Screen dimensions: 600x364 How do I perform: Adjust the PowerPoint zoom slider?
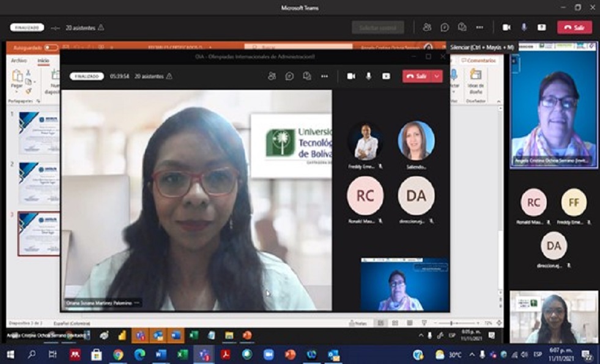click(x=451, y=323)
